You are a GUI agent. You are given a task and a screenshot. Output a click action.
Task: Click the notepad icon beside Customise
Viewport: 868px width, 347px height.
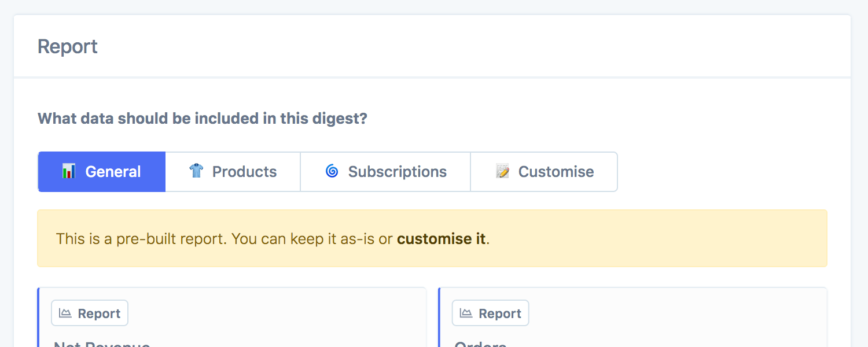[x=502, y=171]
